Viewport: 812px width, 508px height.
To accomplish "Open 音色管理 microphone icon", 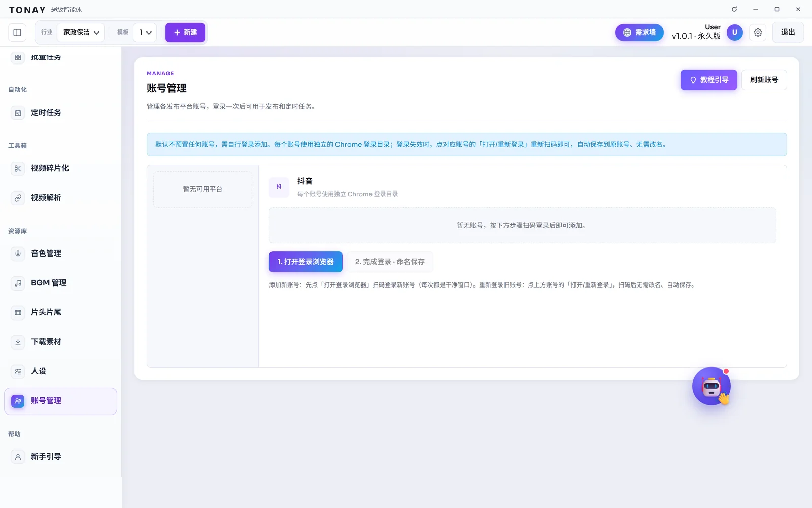I will point(18,253).
